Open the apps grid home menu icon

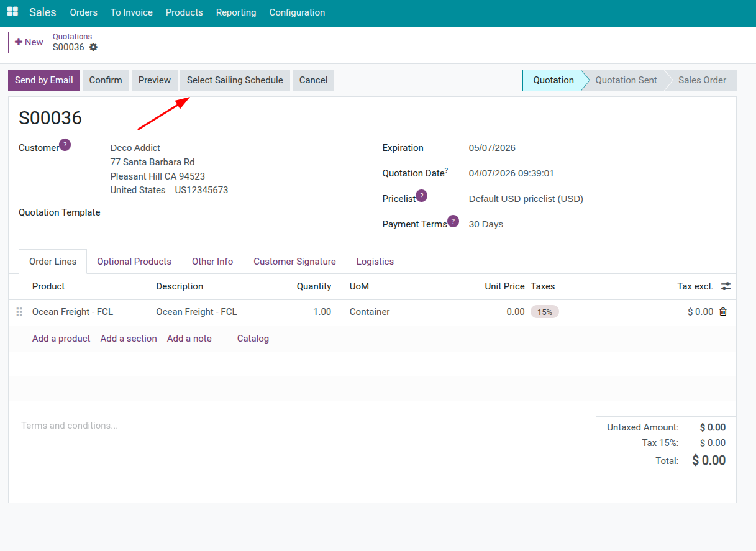12,12
